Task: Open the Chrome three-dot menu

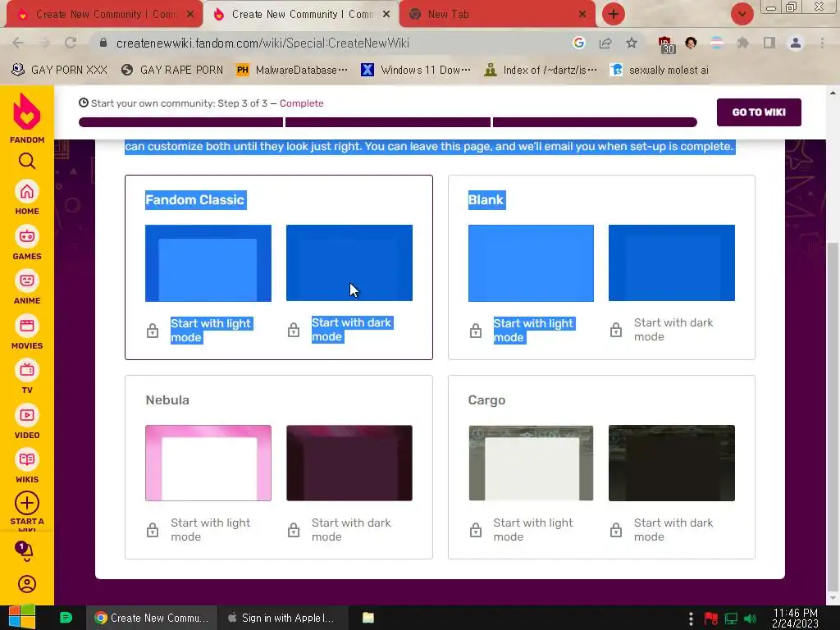Action: pyautogui.click(x=822, y=43)
